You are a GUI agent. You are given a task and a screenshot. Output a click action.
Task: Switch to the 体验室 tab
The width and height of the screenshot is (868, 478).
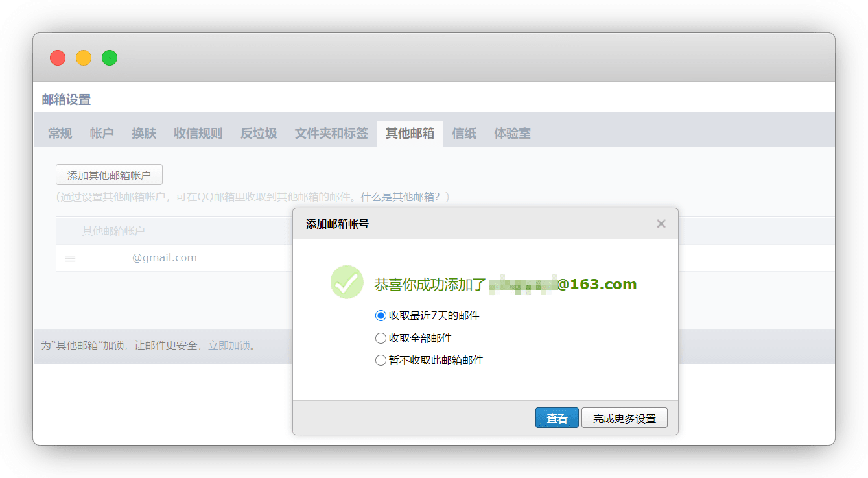coord(512,134)
